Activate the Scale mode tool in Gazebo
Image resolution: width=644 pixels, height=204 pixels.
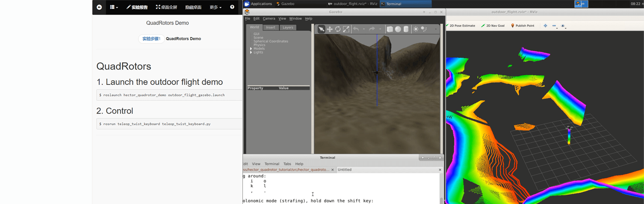pyautogui.click(x=346, y=29)
